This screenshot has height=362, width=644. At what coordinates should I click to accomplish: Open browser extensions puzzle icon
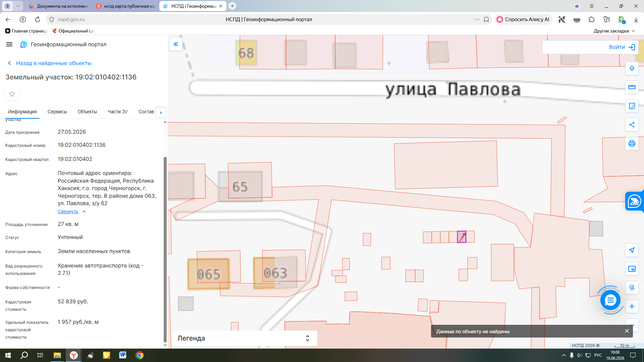click(x=592, y=19)
